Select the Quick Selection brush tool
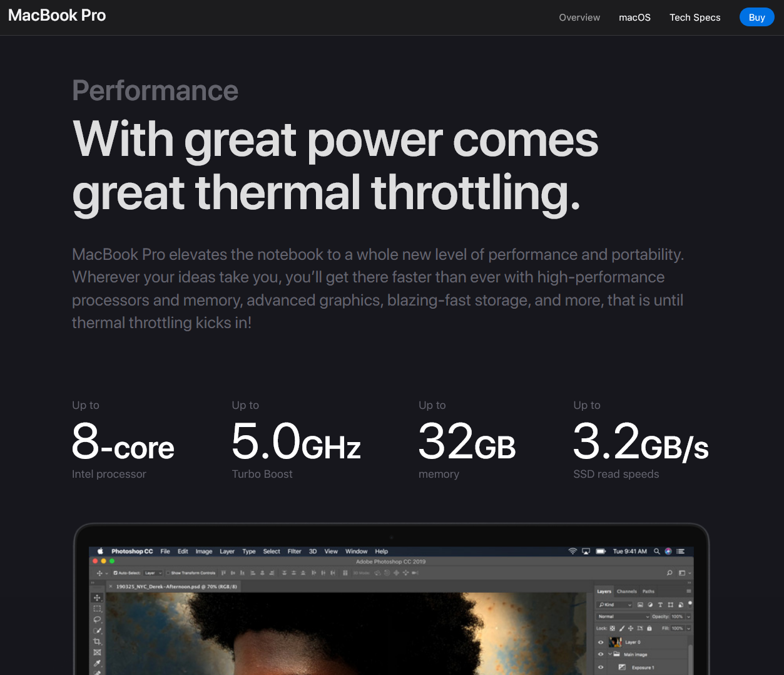784x675 pixels. click(x=97, y=631)
